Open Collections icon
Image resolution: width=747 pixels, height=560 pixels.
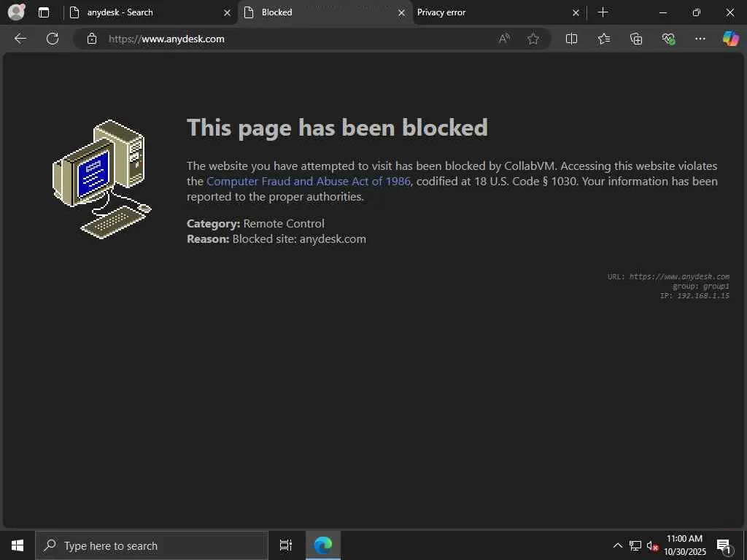click(636, 39)
